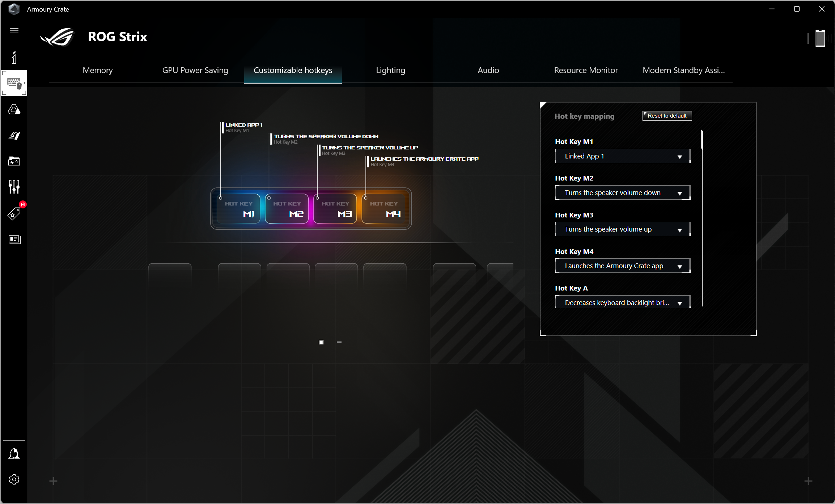This screenshot has width=835, height=504.
Task: Open User Center profile icon
Action: coord(14,454)
